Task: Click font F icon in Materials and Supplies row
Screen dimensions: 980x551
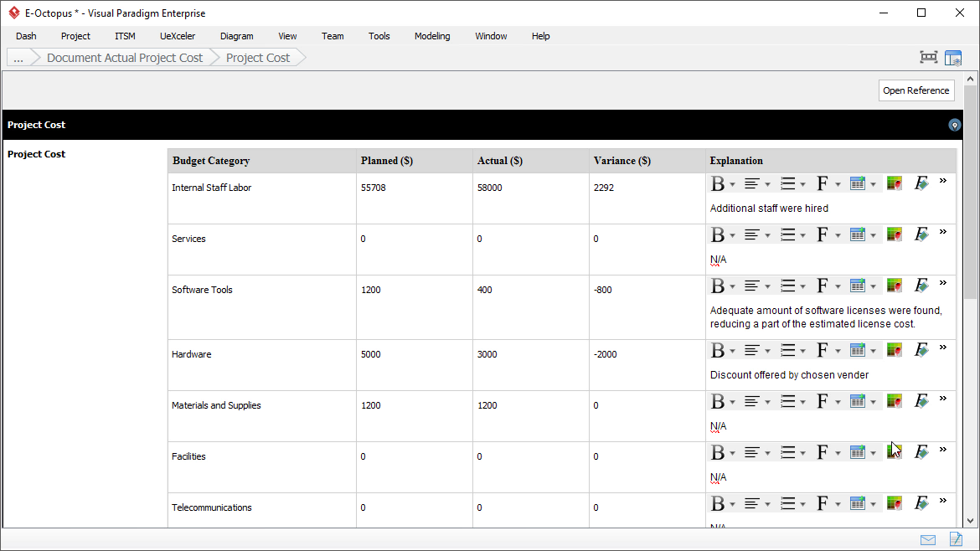Action: click(823, 401)
